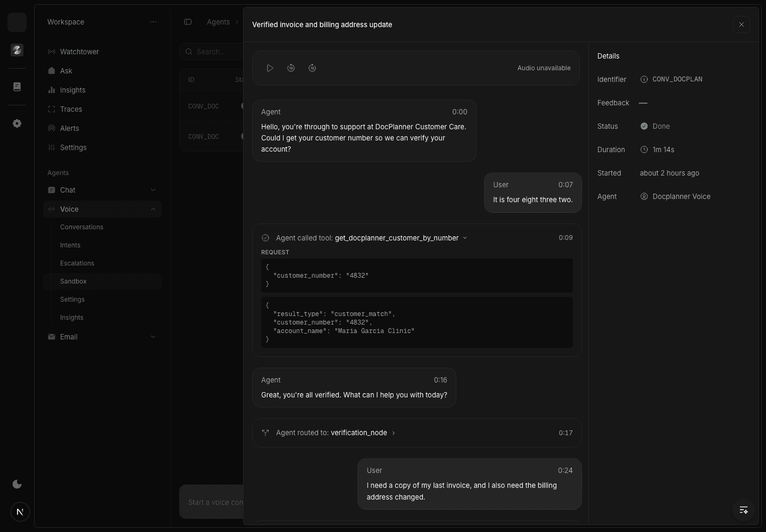The image size is (766, 532).
Task: Open gear settings in left rail
Action: [x=17, y=123]
